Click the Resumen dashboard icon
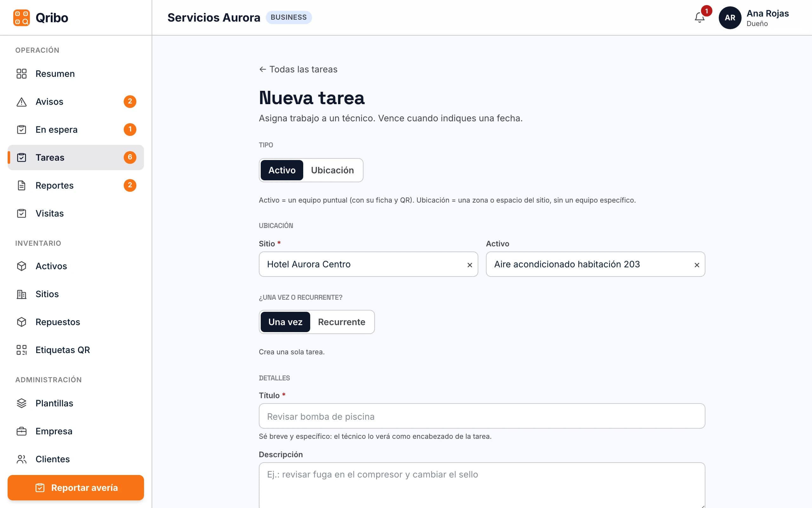 tap(22, 74)
